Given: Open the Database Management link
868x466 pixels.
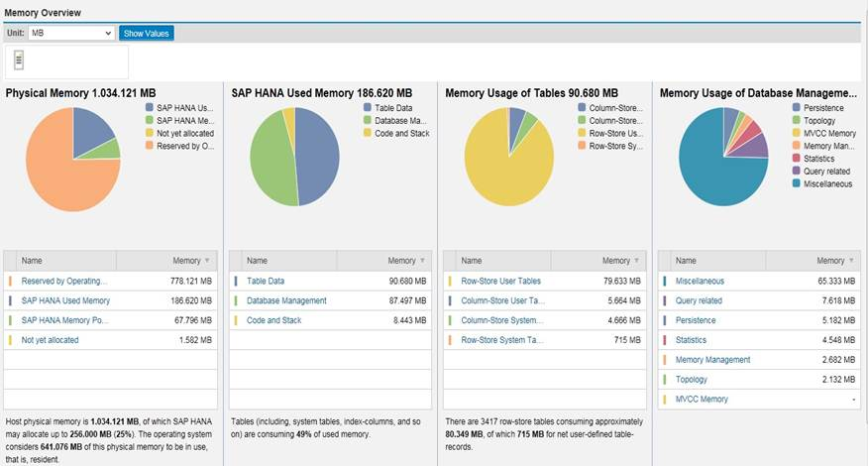Looking at the screenshot, I should pyautogui.click(x=286, y=300).
